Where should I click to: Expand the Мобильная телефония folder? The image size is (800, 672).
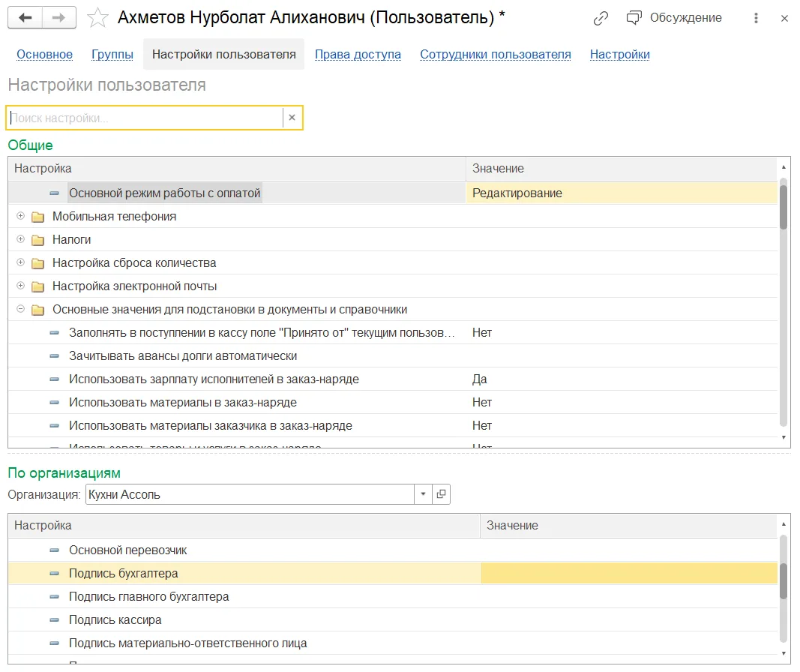pyautogui.click(x=20, y=216)
